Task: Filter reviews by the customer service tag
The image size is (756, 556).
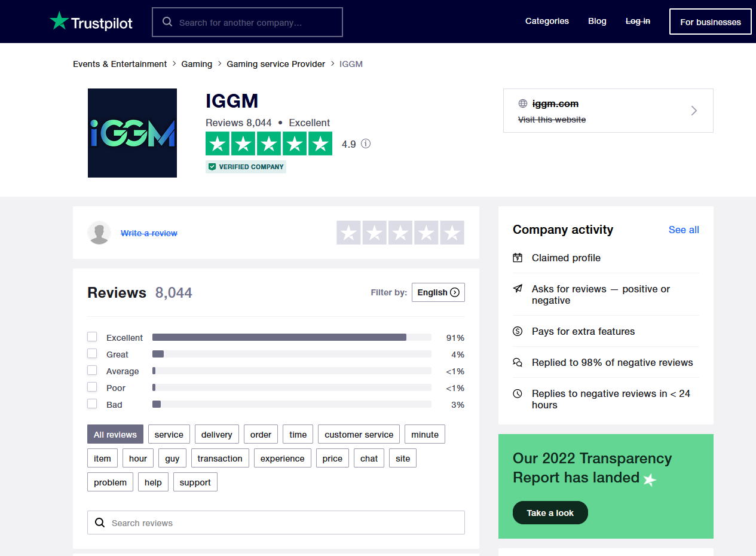Action: [359, 435]
